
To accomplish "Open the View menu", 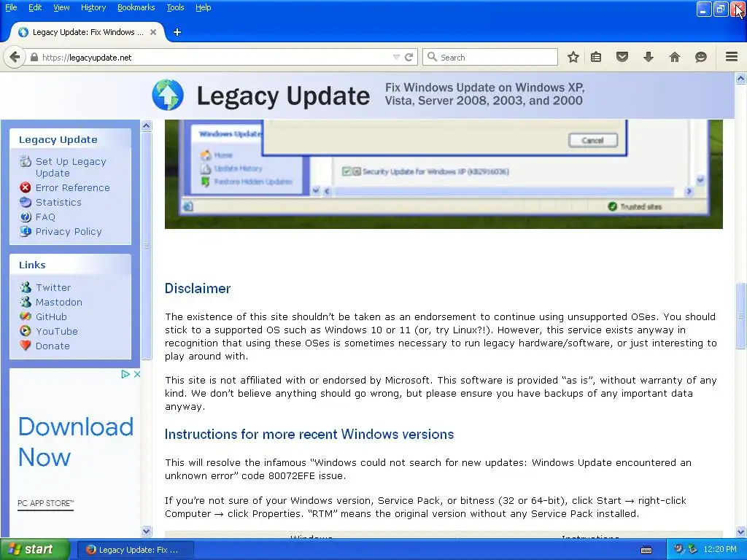I will point(61,7).
